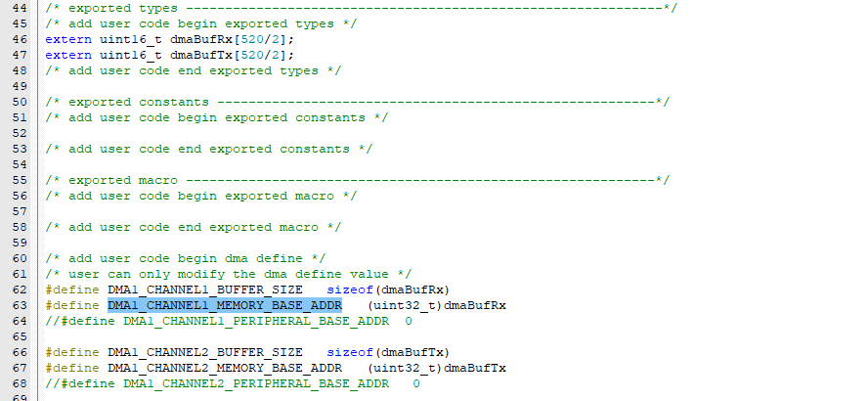Click the commented DMA1_CHANNEL1_PERIPHERAL_BASE_ADDR define

tap(225, 321)
